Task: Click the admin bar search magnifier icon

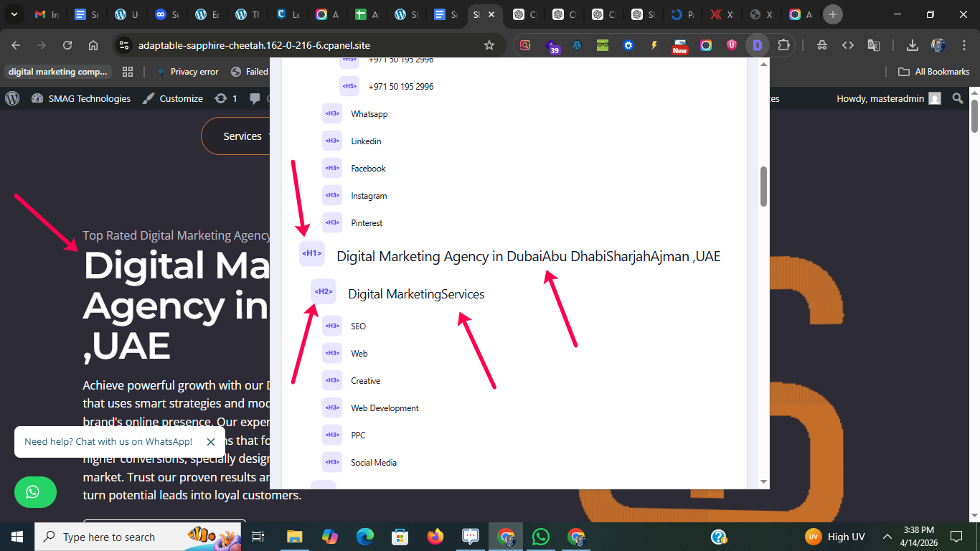Action: click(x=957, y=98)
